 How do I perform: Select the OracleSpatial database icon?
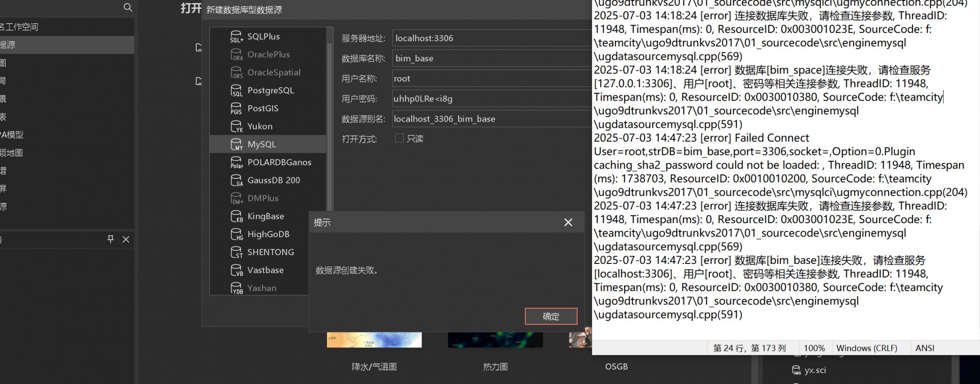click(x=236, y=73)
